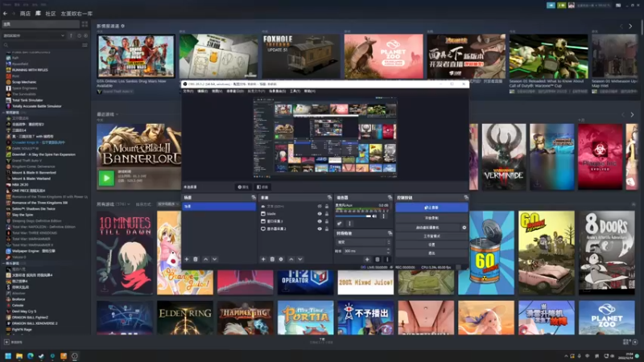Expand recent games heading dropdown in Steam
The image size is (644, 362).
point(117,114)
